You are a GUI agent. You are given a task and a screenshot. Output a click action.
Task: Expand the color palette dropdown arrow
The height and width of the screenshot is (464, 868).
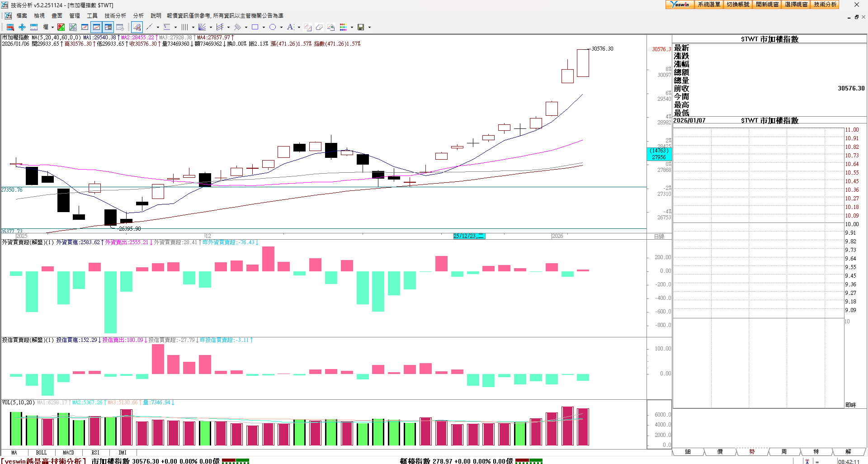pos(352,27)
